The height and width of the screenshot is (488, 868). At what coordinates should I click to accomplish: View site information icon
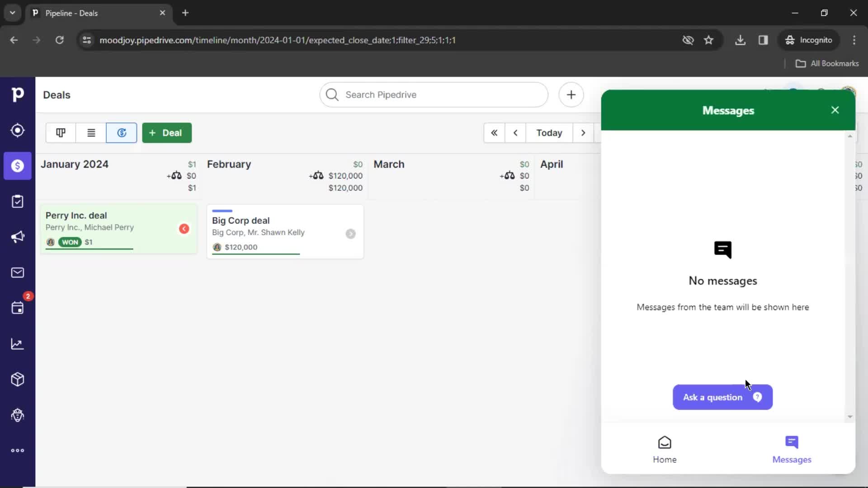coord(87,40)
